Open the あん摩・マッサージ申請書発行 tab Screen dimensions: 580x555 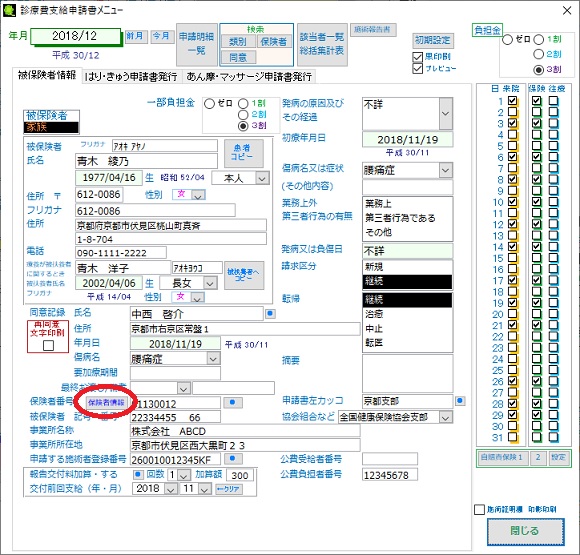(x=249, y=77)
